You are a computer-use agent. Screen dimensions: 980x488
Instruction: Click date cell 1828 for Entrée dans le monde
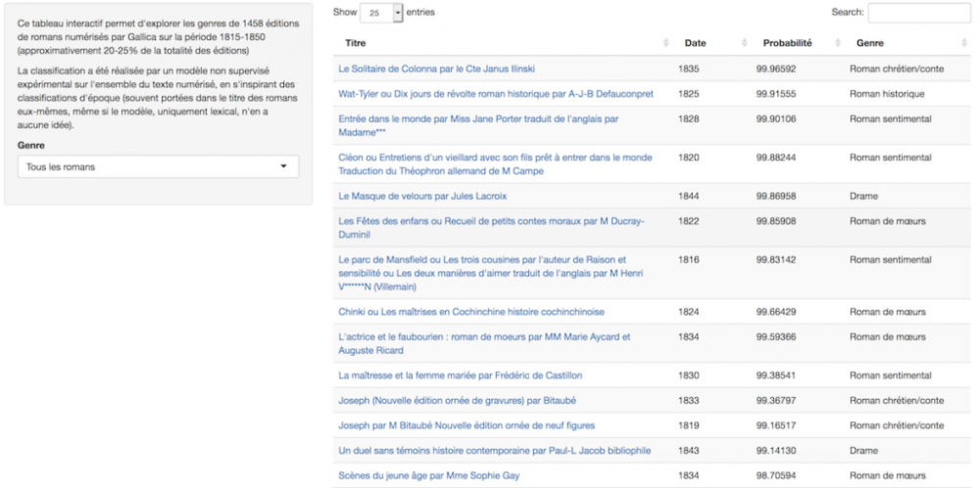[688, 119]
